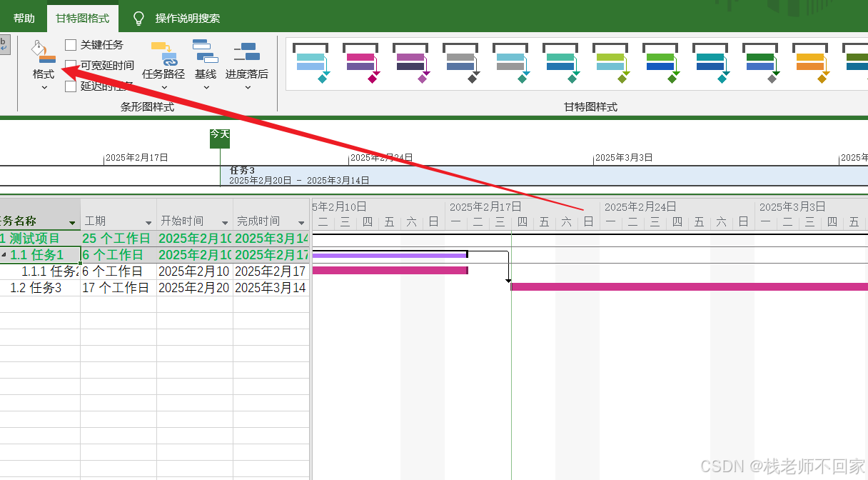Image resolution: width=868 pixels, height=480 pixels.
Task: Select the 甘特图格式 ribbon tab
Action: pos(83,19)
